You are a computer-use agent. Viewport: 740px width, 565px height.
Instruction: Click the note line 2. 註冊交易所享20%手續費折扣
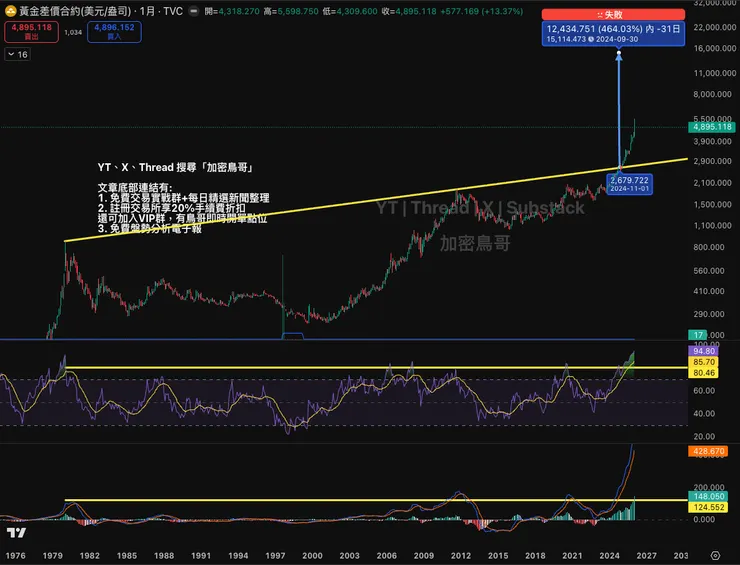[x=172, y=208]
